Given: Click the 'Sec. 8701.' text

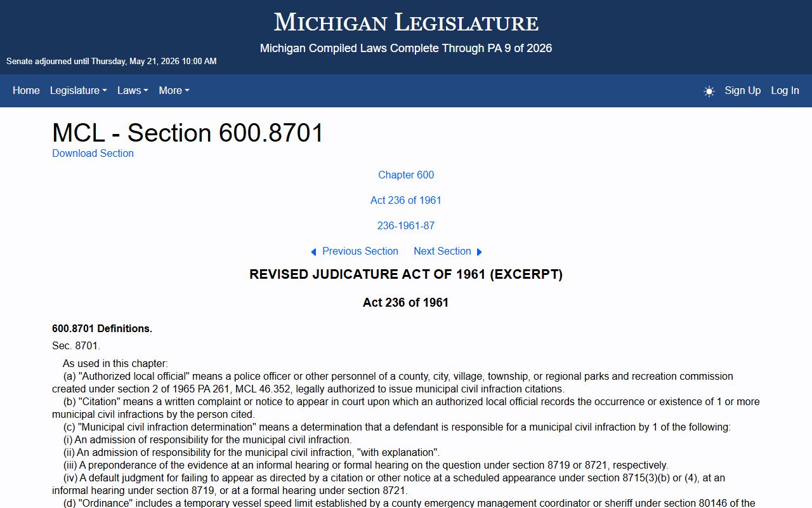Looking at the screenshot, I should tap(76, 346).
